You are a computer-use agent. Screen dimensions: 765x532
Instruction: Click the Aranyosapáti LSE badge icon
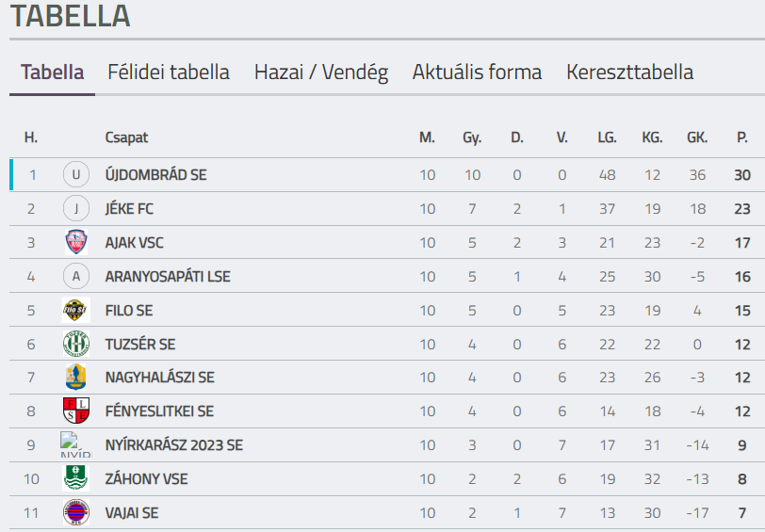coord(75,277)
